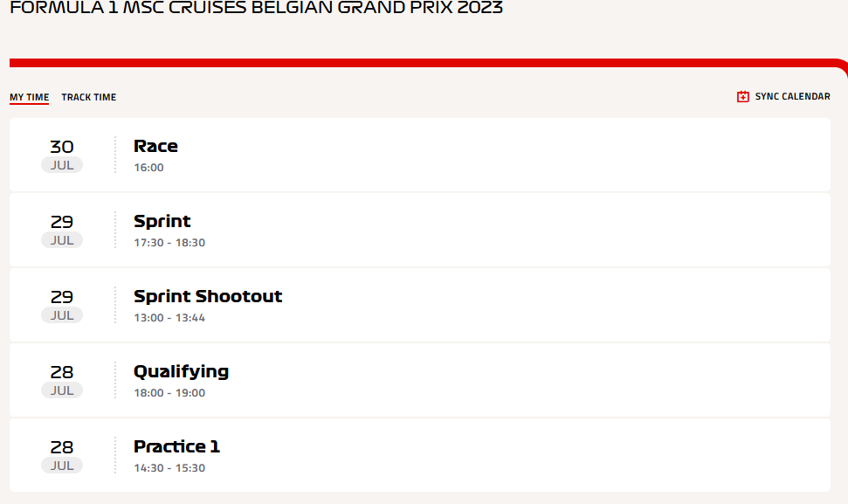The height and width of the screenshot is (504, 848).
Task: Open the Sprint Shootout session title
Action: [x=208, y=296]
